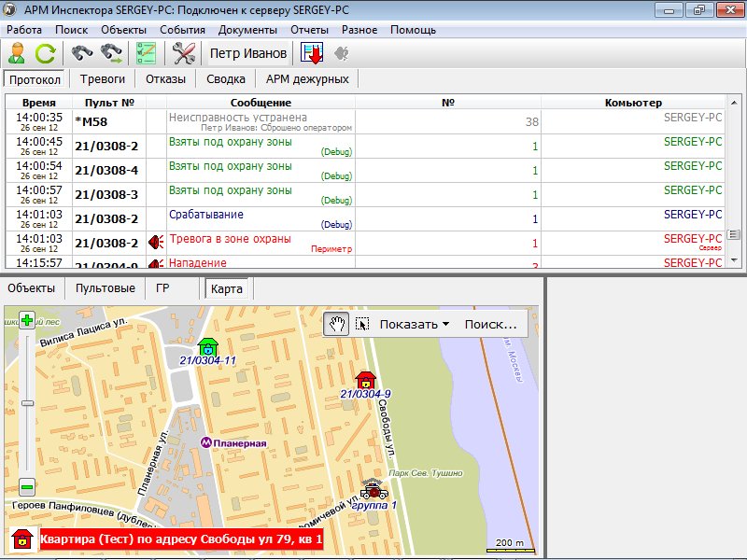This screenshot has width=747, height=560.
Task: Open the Отчеты menu
Action: (x=309, y=29)
